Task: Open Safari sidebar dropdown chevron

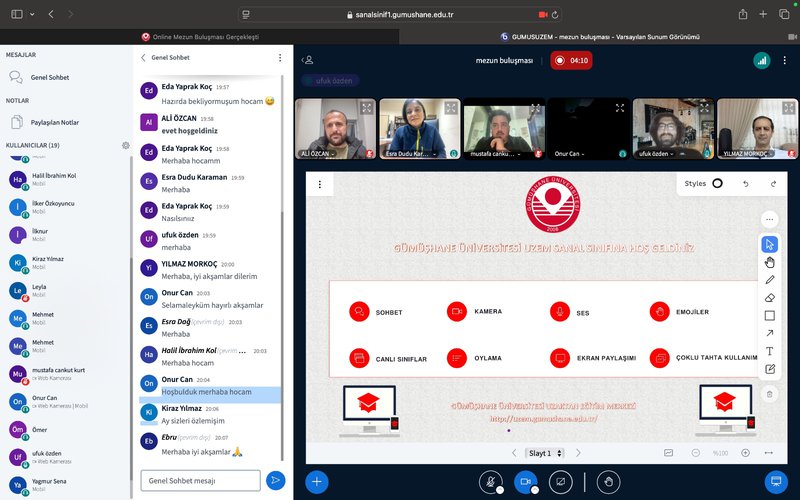Action: coord(32,14)
